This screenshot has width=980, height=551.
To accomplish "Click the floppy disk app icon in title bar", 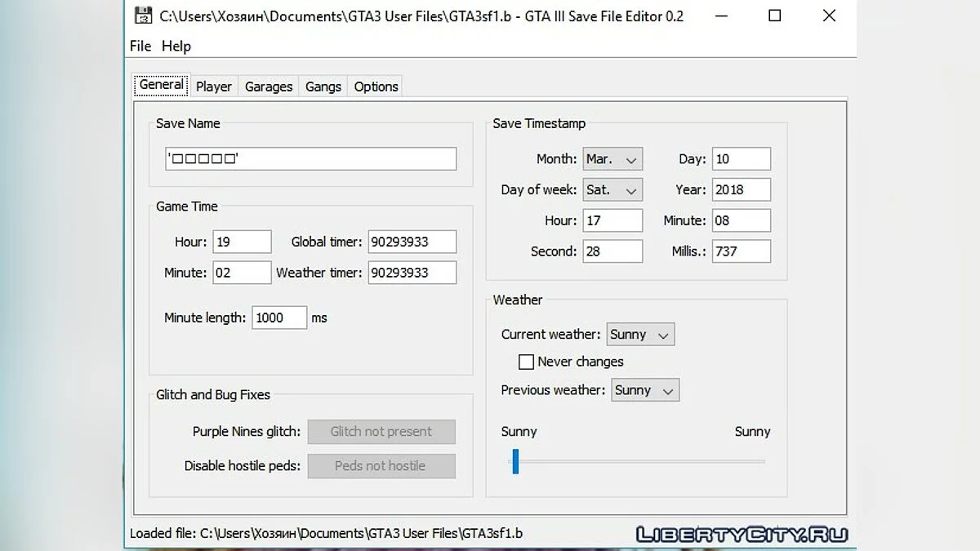I will pos(144,16).
